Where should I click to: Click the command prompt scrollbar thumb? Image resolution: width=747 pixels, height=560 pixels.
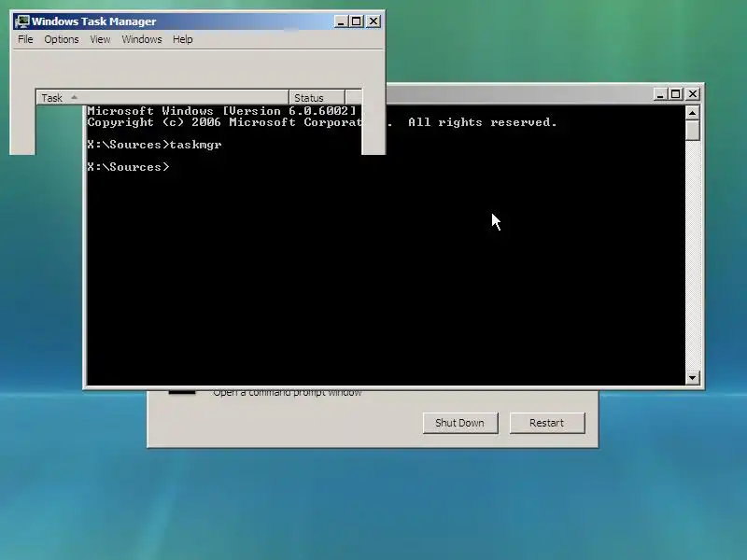692,130
